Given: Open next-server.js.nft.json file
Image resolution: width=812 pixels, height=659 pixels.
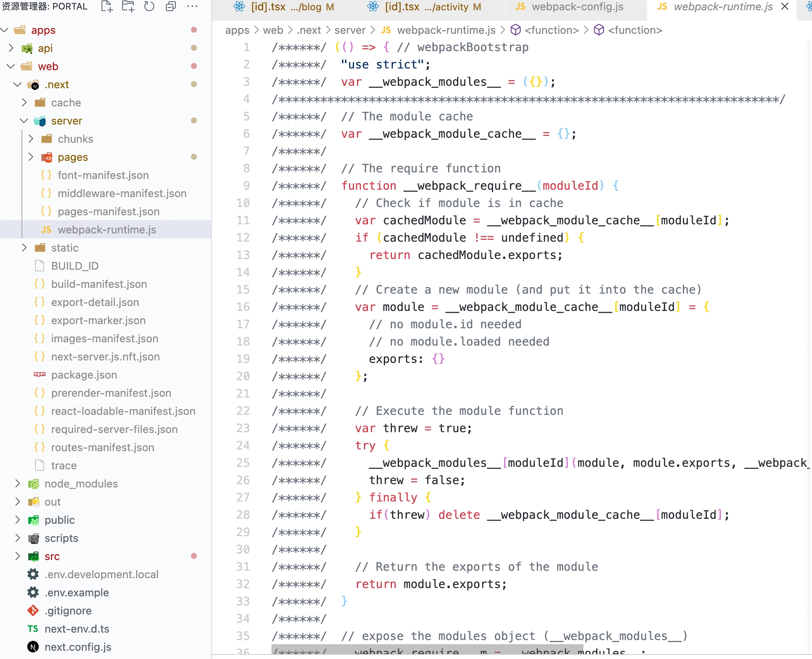Looking at the screenshot, I should click(x=106, y=357).
